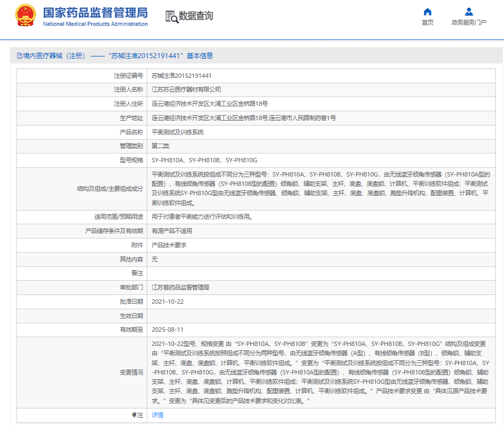The width and height of the screenshot is (504, 426).
Task: Open 政务服务门户 text label
Action: click(x=468, y=22)
